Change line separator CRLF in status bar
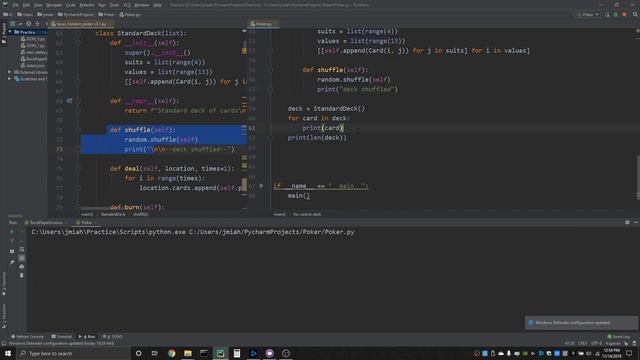This screenshot has height=360, width=640. 583,343
